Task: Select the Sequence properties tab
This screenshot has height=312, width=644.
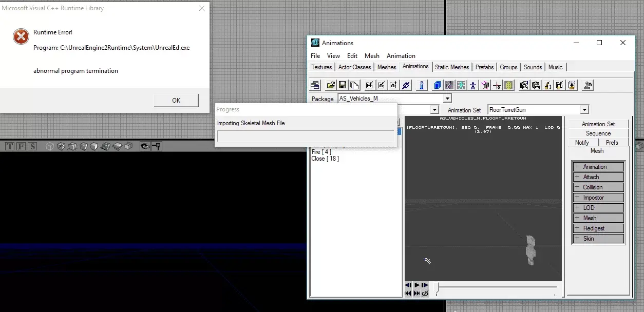Action: tap(598, 133)
